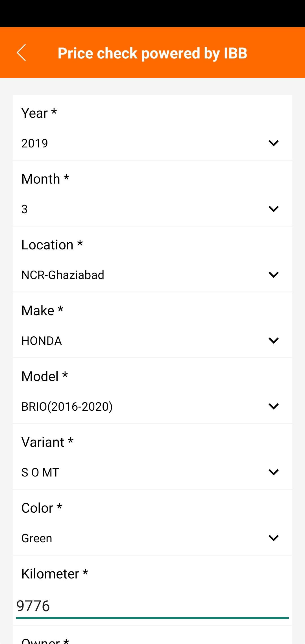
Task: Expand the NCR-Ghaziabad location dropdown
Action: tap(152, 275)
